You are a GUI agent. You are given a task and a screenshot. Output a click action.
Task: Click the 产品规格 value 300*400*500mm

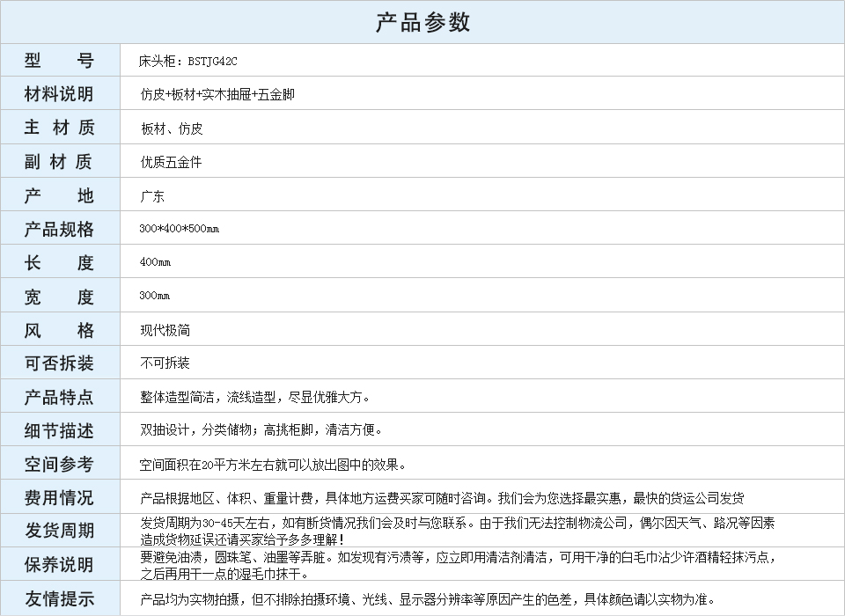[x=180, y=229]
